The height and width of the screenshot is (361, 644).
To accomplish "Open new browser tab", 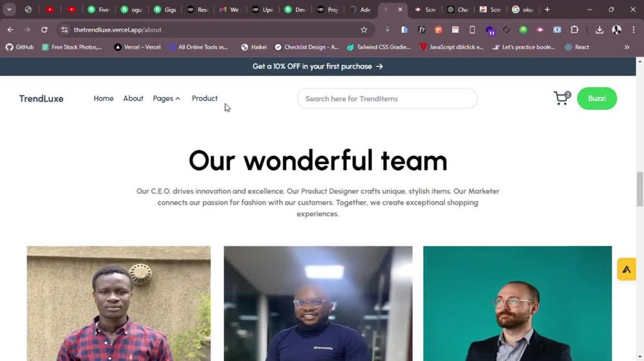I will point(547,10).
